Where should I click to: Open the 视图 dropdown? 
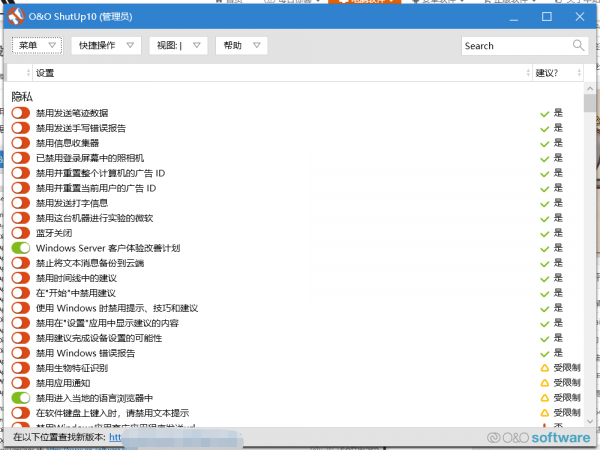point(178,46)
